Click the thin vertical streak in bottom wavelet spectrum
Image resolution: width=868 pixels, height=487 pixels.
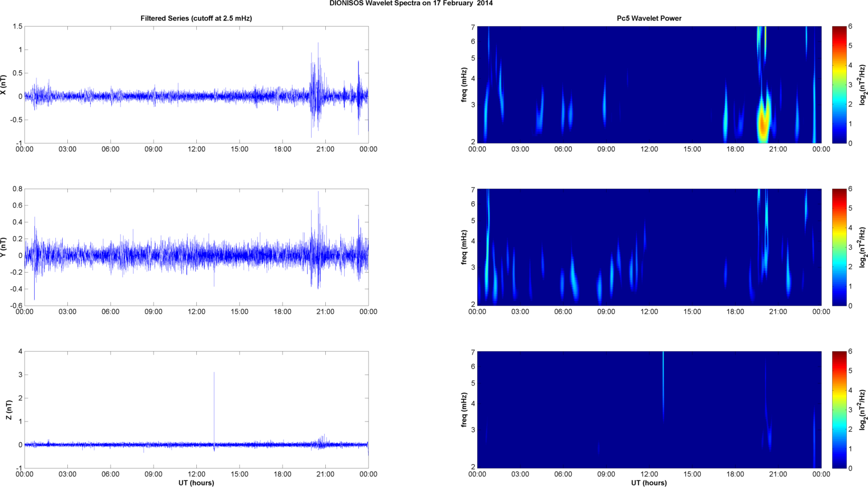(663, 385)
